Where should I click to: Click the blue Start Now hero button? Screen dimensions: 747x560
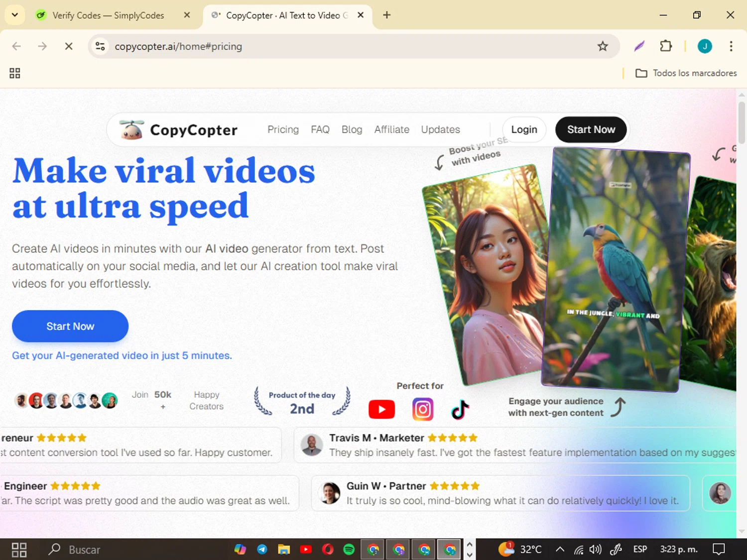click(70, 326)
